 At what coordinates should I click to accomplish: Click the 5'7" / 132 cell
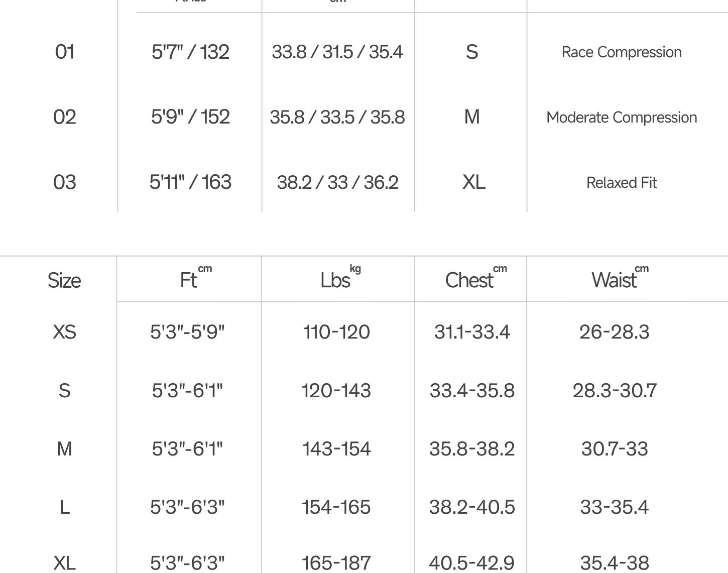(190, 52)
